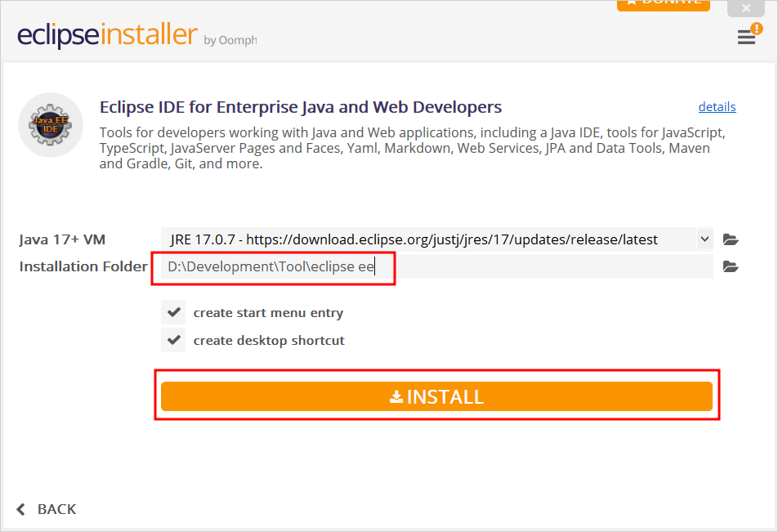Click the 'Java 17+ VM' label
This screenshot has width=778, height=532.
tap(62, 239)
